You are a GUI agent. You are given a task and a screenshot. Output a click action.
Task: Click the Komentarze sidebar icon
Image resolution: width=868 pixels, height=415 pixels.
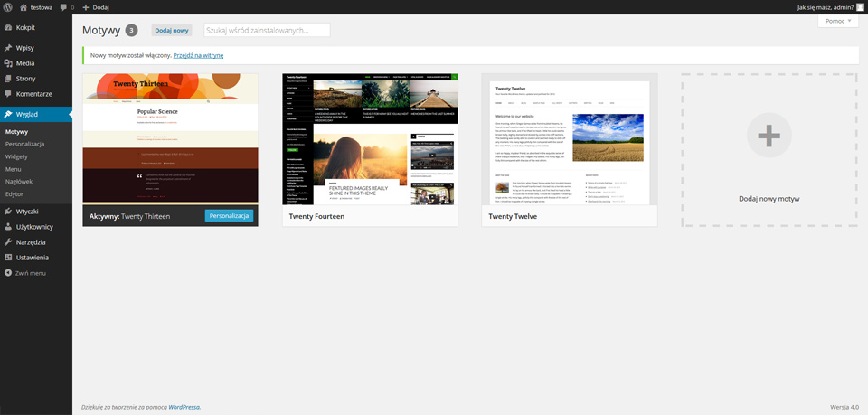(8, 94)
